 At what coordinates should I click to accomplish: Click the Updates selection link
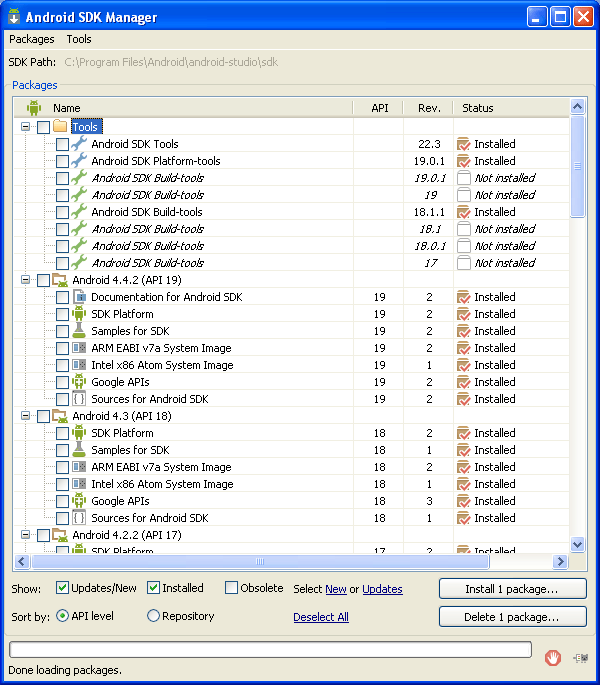click(x=382, y=589)
